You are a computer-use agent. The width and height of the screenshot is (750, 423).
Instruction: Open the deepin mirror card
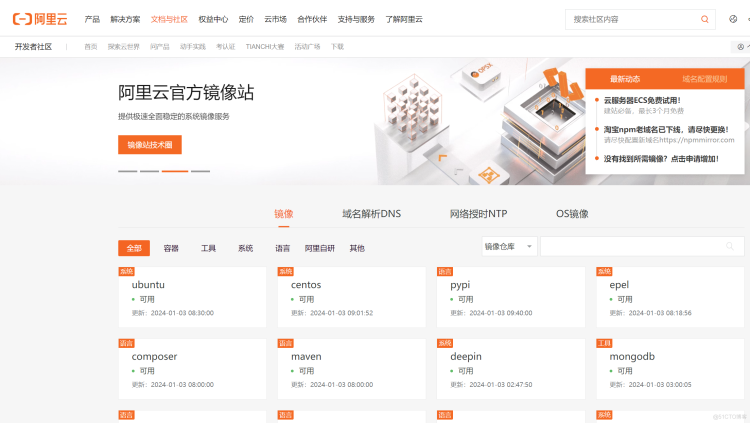click(x=511, y=369)
